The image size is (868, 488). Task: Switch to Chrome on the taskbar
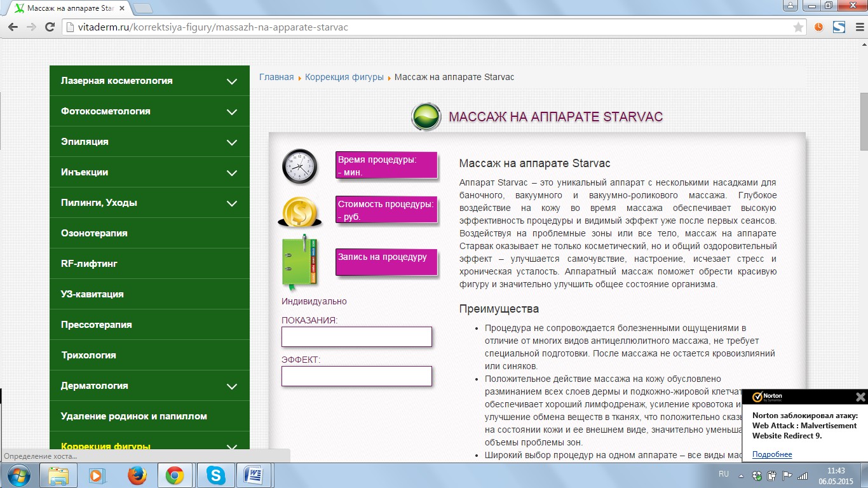pyautogui.click(x=175, y=475)
